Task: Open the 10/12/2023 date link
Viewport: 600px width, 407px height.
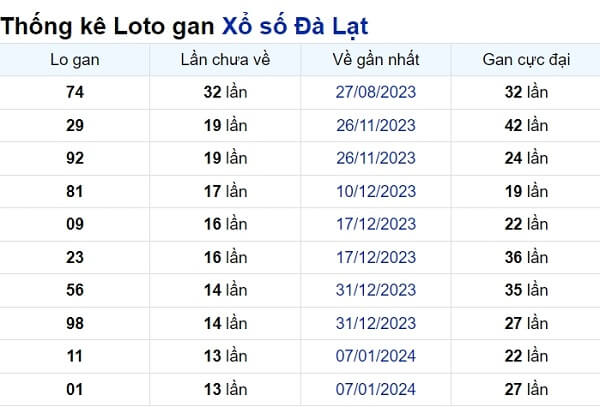Action: pos(376,191)
